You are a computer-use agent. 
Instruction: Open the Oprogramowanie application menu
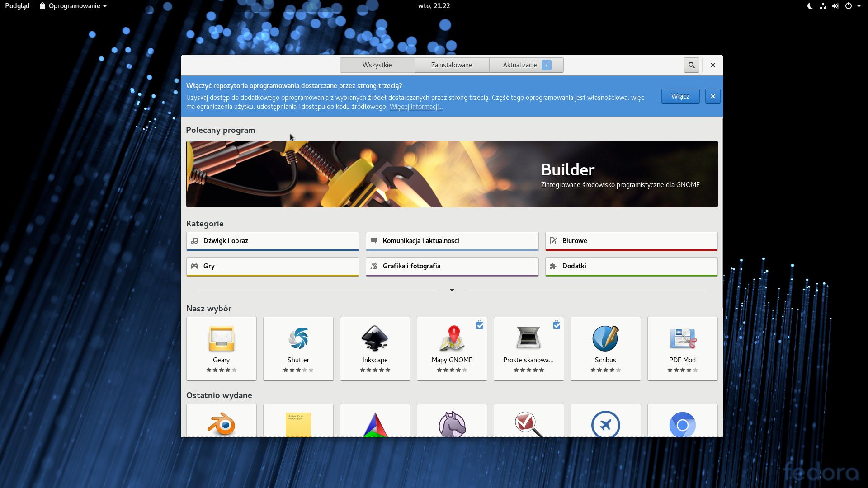(x=74, y=6)
